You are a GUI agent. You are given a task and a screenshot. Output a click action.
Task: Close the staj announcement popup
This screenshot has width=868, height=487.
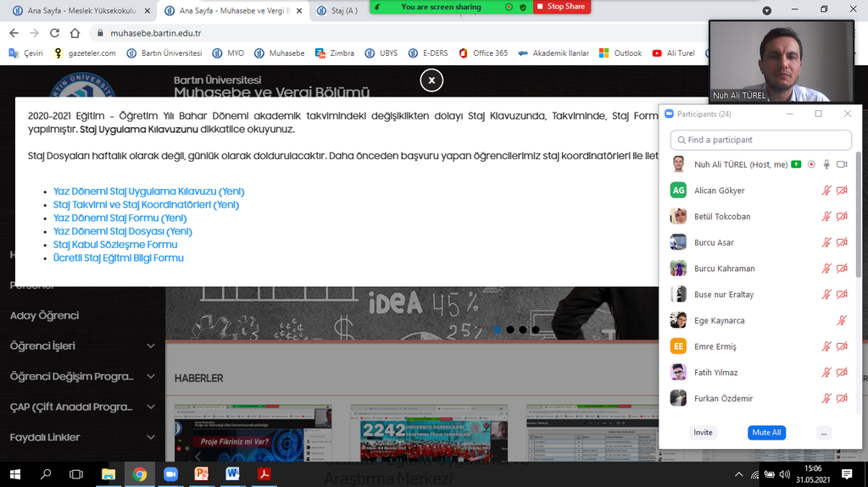431,80
